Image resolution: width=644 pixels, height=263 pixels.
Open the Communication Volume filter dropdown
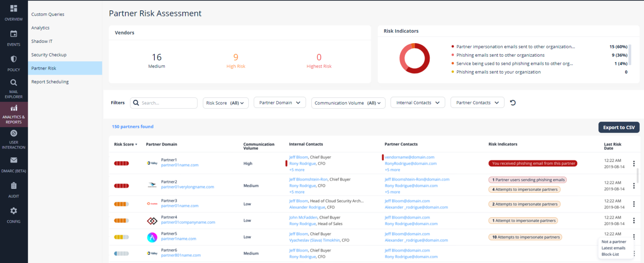(x=348, y=102)
